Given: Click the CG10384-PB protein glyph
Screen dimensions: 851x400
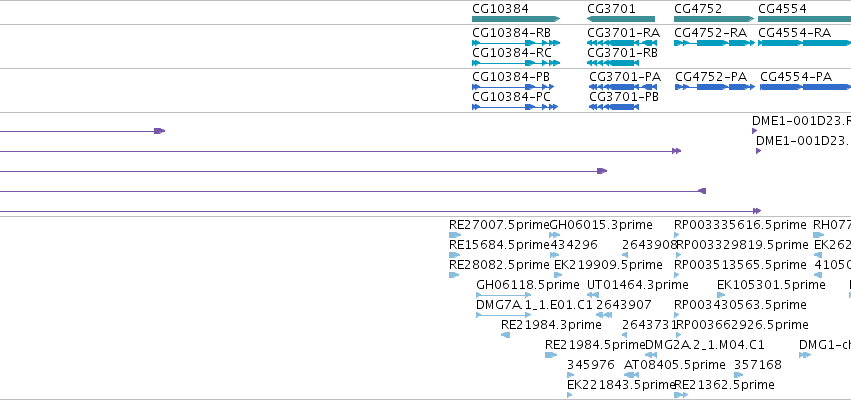Looking at the screenshot, I should tap(513, 87).
